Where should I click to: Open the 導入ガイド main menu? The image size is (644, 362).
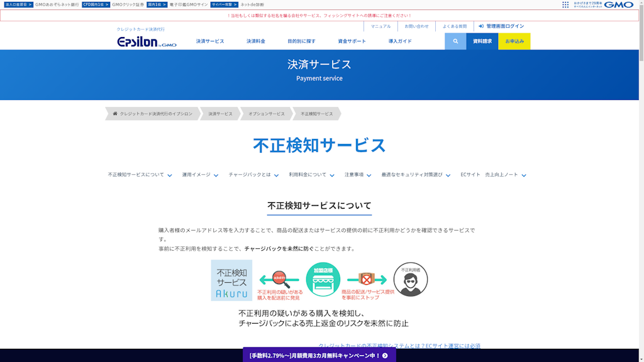tap(400, 41)
